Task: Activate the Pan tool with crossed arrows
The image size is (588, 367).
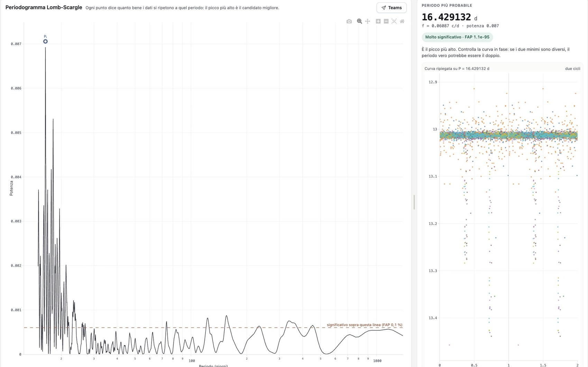Action: tap(368, 21)
